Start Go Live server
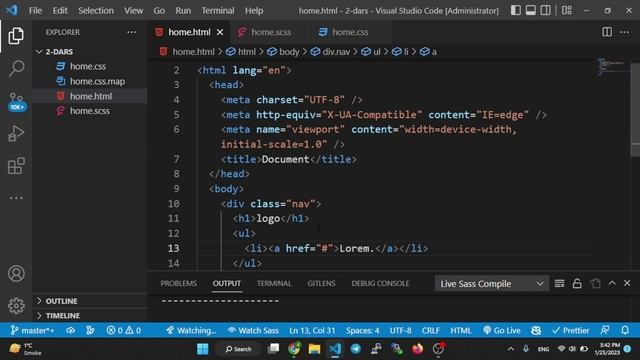This screenshot has width=640, height=360. coord(502,330)
